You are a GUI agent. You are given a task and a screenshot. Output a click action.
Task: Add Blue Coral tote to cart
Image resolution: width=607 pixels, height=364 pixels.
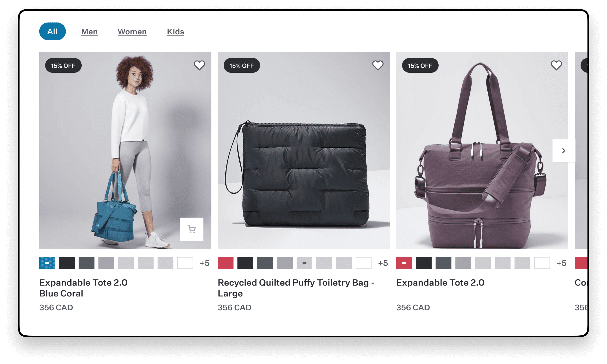click(191, 229)
